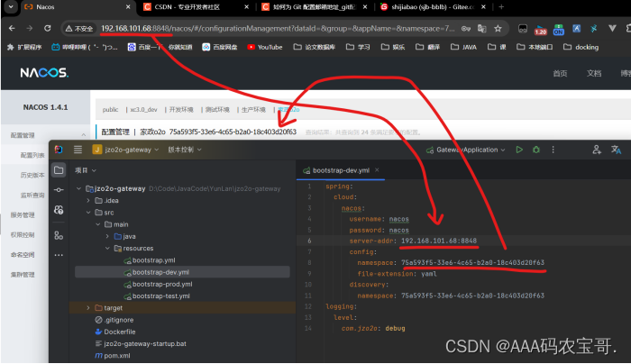Open Commit tool window icon
This screenshot has width=631, height=364.
59,190
